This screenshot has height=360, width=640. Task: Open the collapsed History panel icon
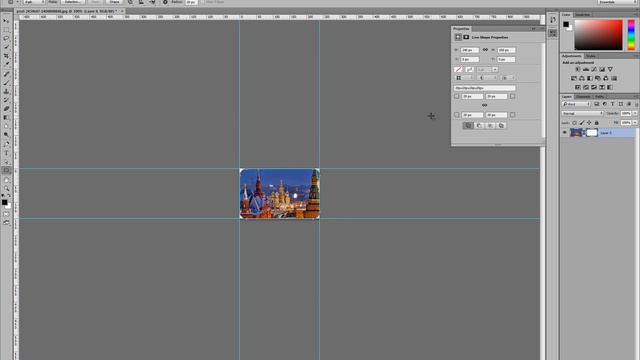[x=553, y=20]
